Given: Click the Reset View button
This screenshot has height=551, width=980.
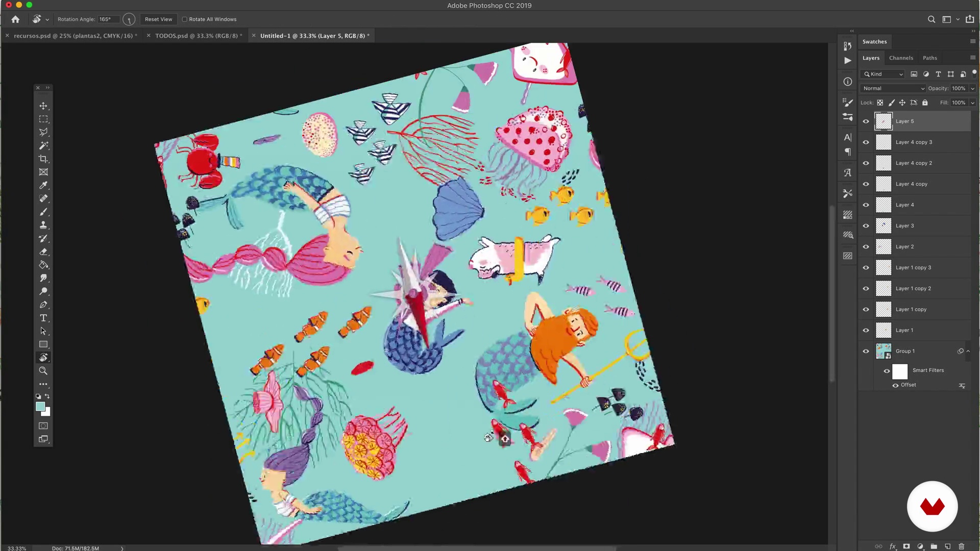Looking at the screenshot, I should [158, 19].
